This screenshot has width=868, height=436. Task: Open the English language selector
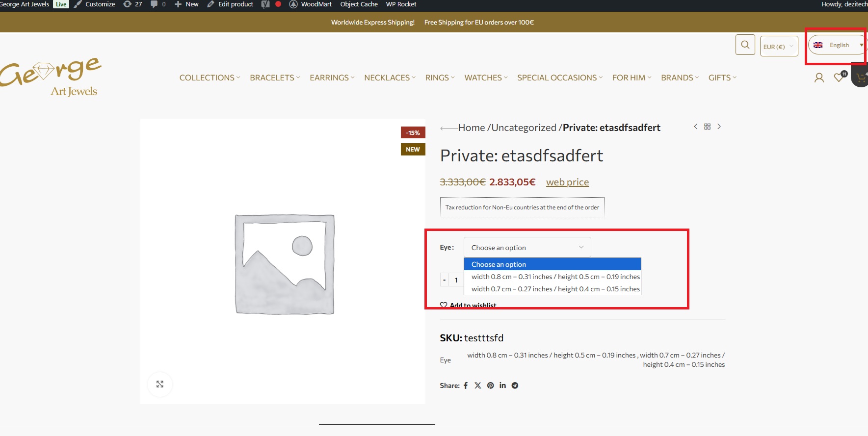[x=838, y=45]
